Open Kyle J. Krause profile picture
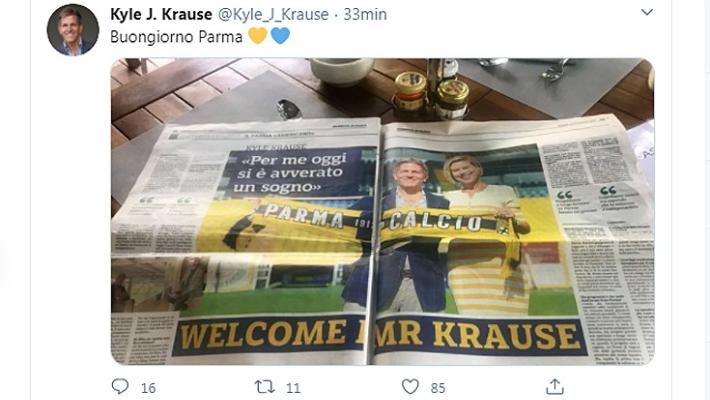This screenshot has width=710, height=400. pos(73,30)
